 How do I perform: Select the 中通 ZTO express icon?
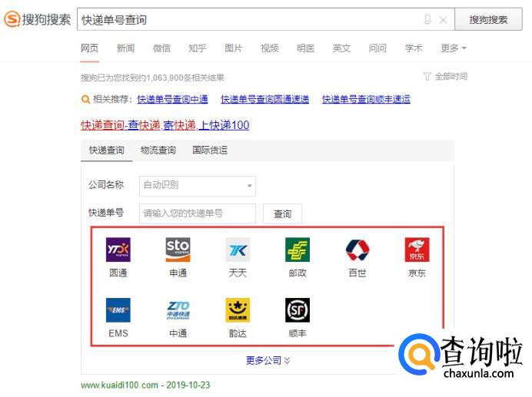178,310
